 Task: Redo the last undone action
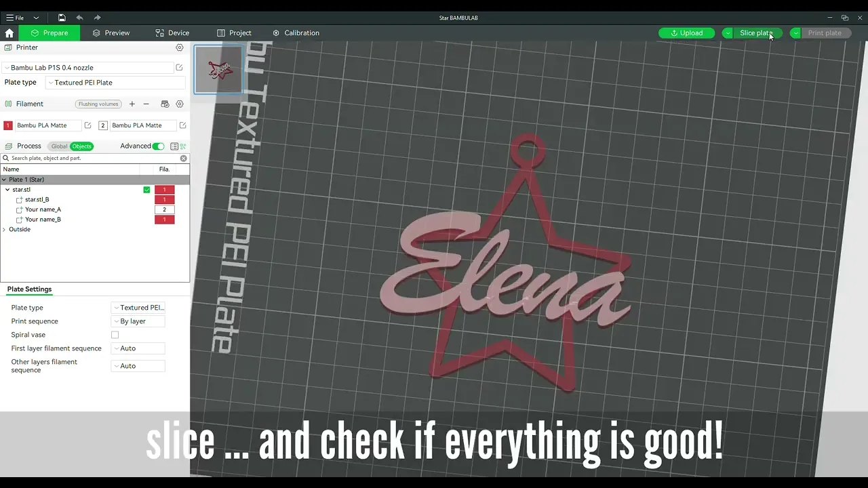pyautogui.click(x=97, y=18)
